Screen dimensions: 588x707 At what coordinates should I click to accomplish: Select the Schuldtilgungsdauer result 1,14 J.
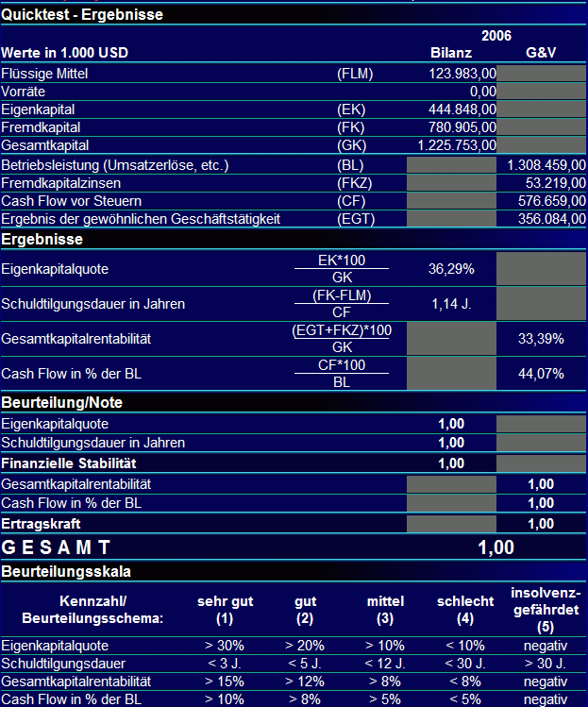pos(451,304)
